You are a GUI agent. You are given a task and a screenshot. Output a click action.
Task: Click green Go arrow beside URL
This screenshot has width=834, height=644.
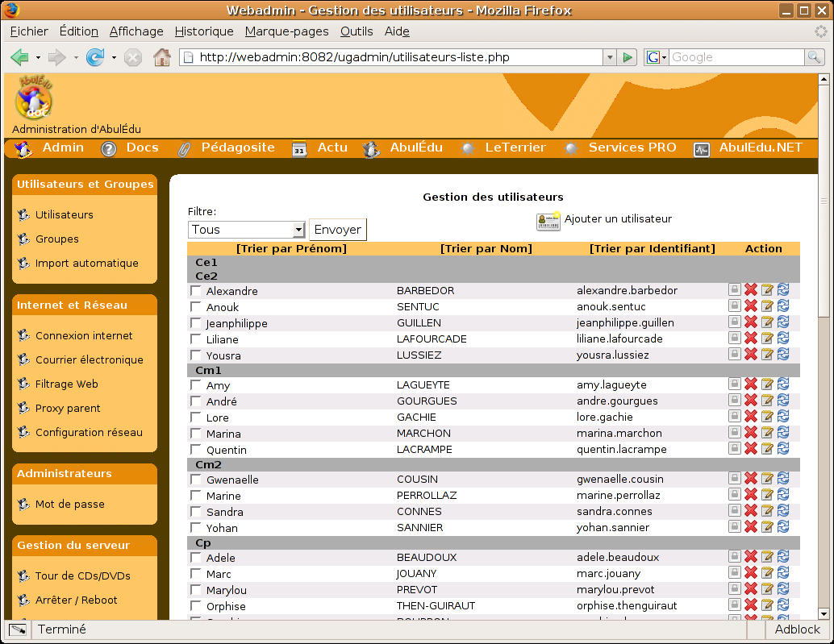coord(628,57)
